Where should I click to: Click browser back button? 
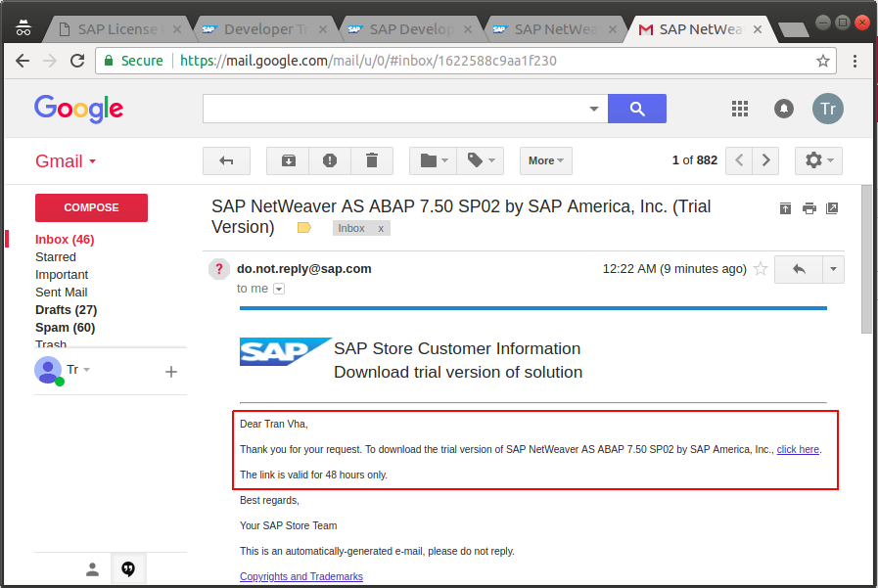click(x=23, y=61)
